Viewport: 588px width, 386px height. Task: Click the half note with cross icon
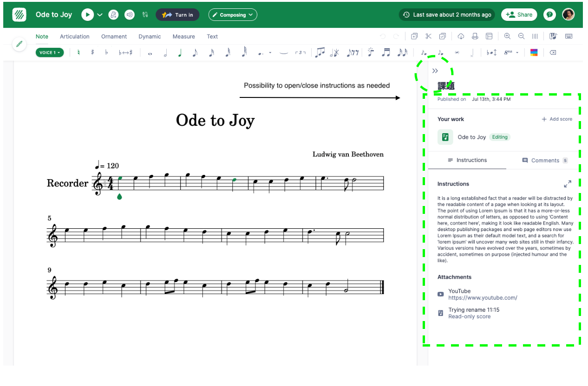334,53
